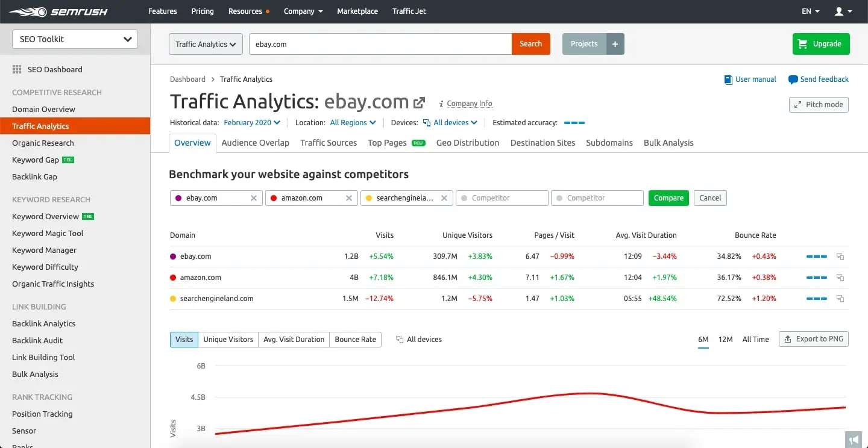Remove amazon.com competitor with its X icon
Viewport: 868px width, 448px height.
349,198
